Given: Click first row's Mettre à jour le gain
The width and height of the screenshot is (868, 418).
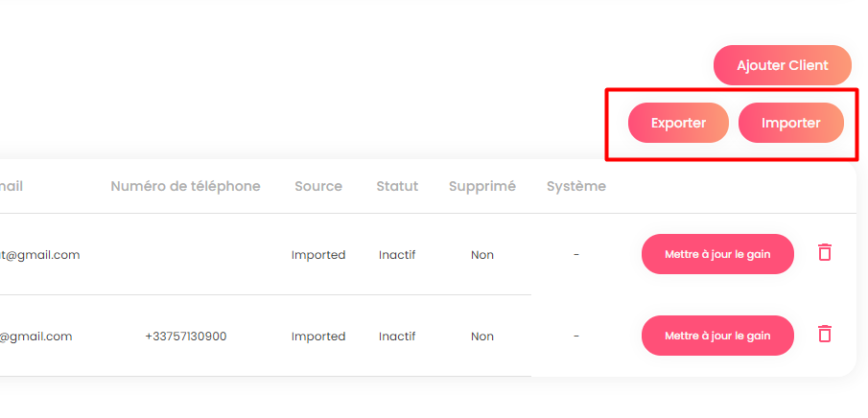Looking at the screenshot, I should (717, 254).
